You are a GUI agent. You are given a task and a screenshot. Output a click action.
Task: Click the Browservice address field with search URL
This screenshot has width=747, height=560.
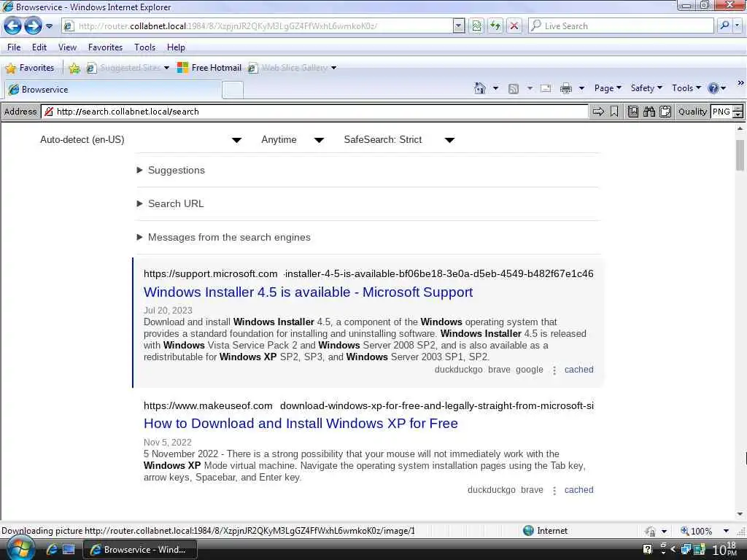314,112
